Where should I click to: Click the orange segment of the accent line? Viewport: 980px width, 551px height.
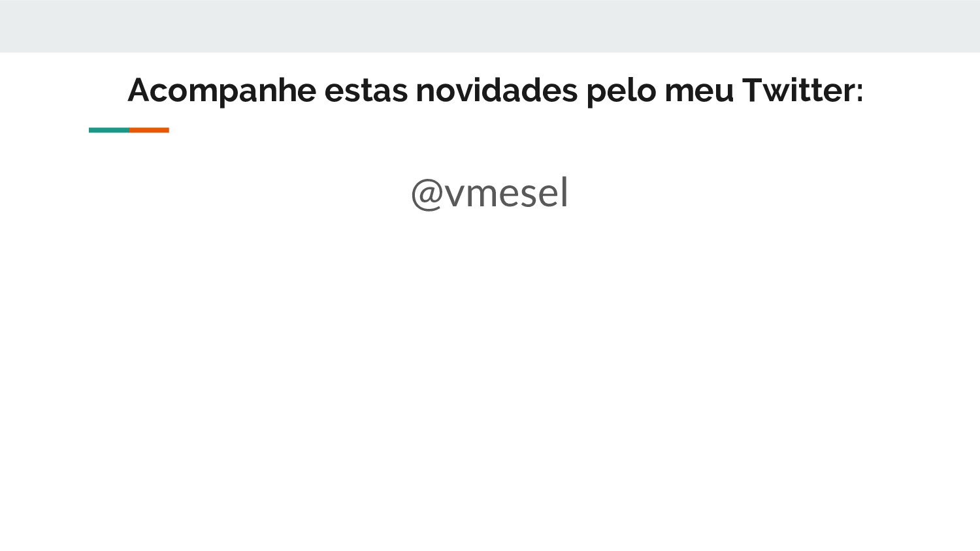pyautogui.click(x=149, y=130)
